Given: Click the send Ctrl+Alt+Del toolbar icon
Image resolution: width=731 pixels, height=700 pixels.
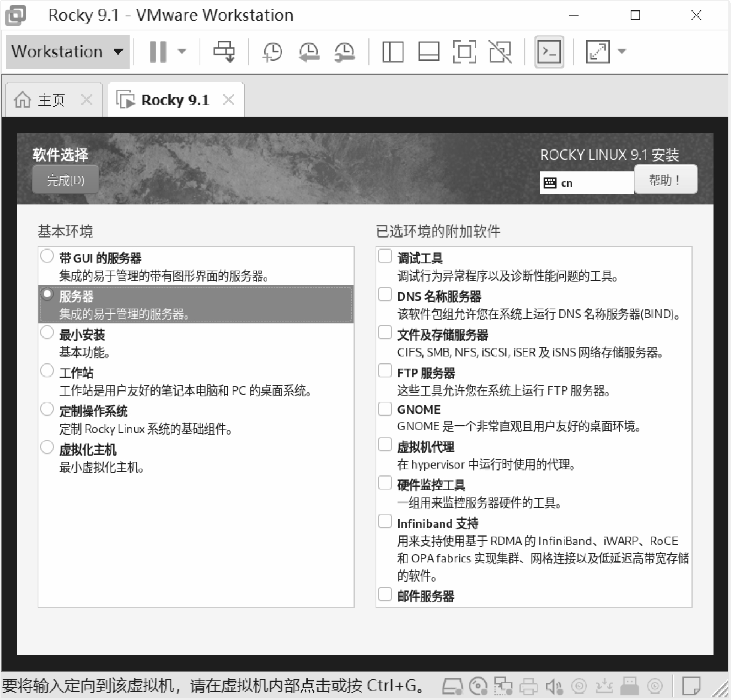Looking at the screenshot, I should pos(224,51).
